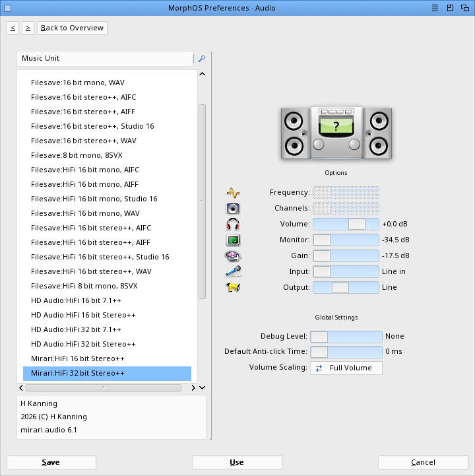Go to the previous preferences page
Viewport: 475px width, 476px height.
point(13,28)
